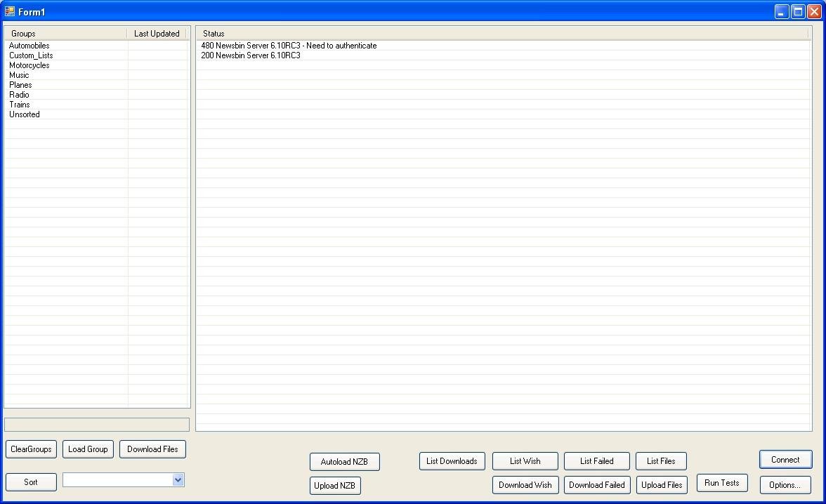Viewport: 826px width, 504px height.
Task: Select the Motorcycles group
Action: click(29, 65)
